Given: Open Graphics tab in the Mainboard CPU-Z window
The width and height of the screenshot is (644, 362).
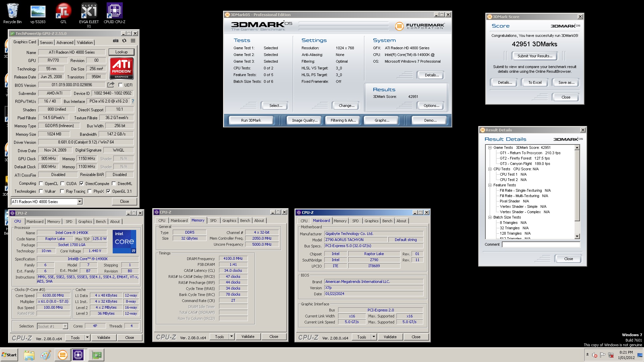Looking at the screenshot, I should pos(371,221).
